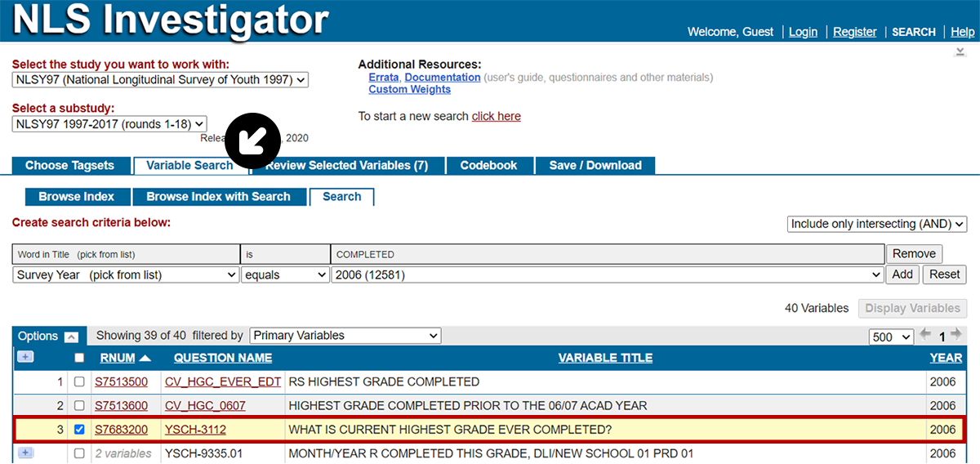980x464 pixels.
Task: Sort by QUESTION NAME column header
Action: click(x=223, y=358)
